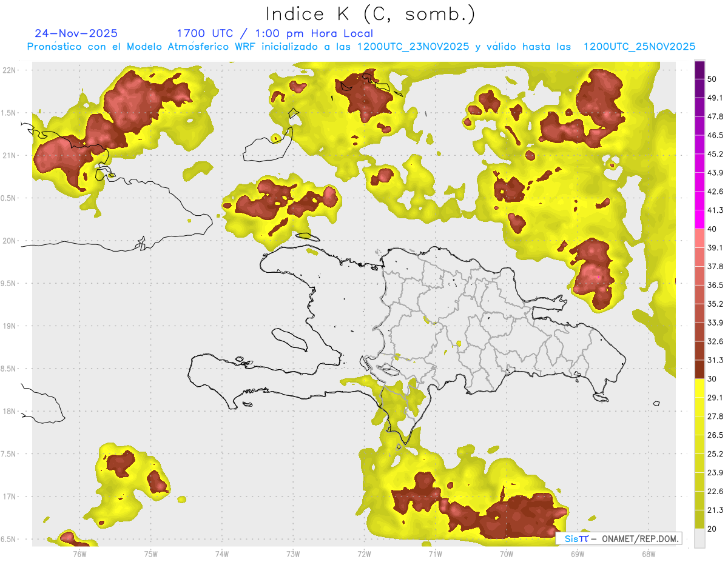Screen dimensions: 728x562
Task: Click the '19N' latitude label
Action: [10, 326]
